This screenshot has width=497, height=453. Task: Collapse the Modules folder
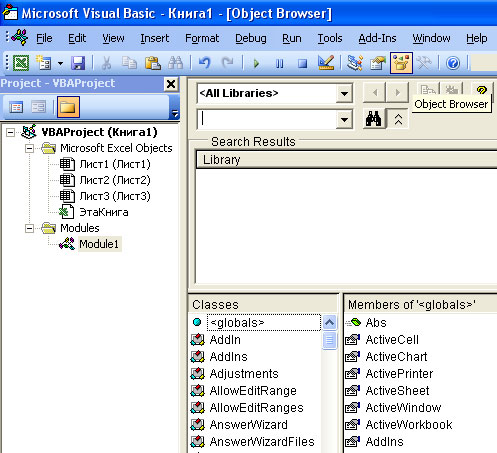pyautogui.click(x=29, y=228)
